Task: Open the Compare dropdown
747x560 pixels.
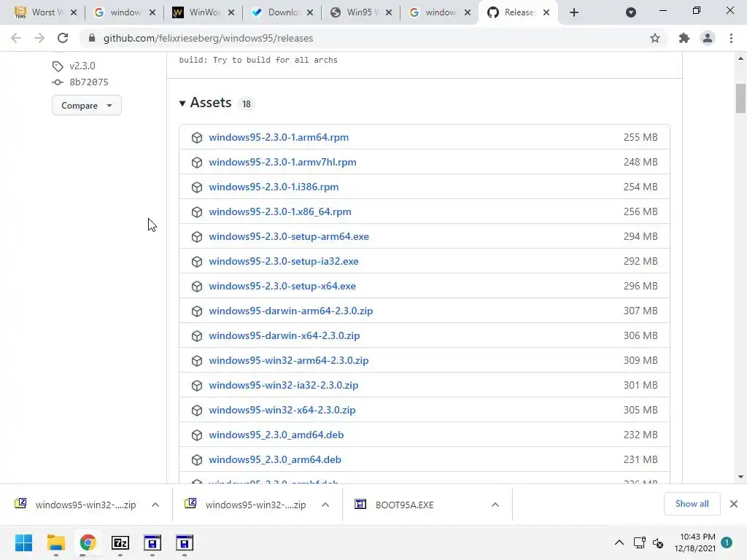Action: click(x=87, y=105)
